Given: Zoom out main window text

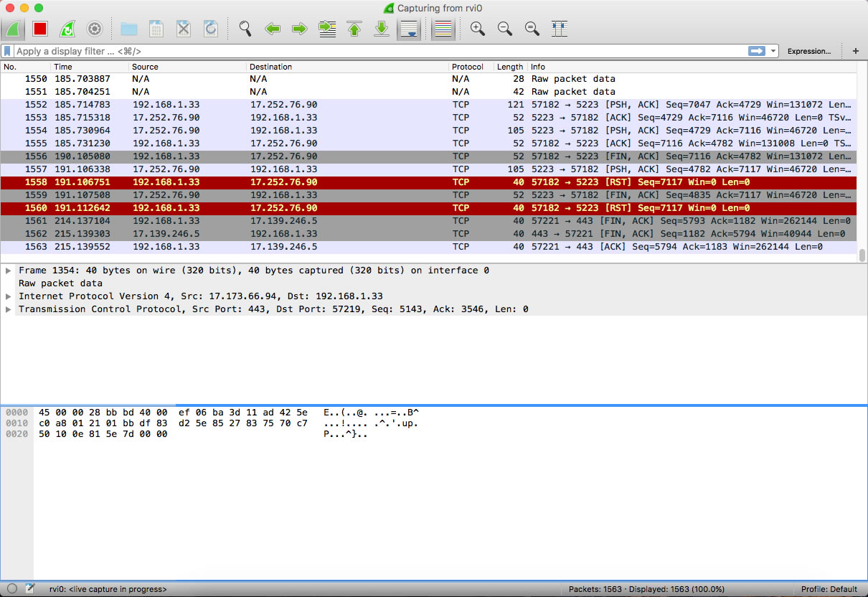Looking at the screenshot, I should [x=505, y=29].
